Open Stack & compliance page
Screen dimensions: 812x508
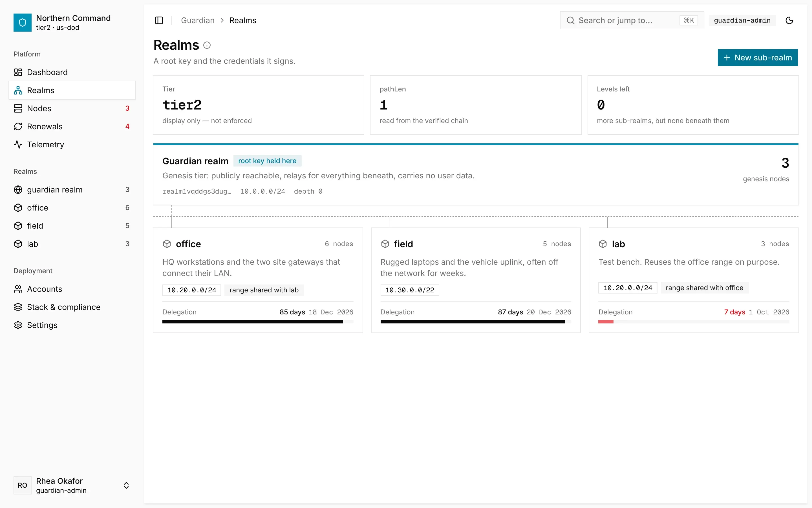click(x=72, y=307)
